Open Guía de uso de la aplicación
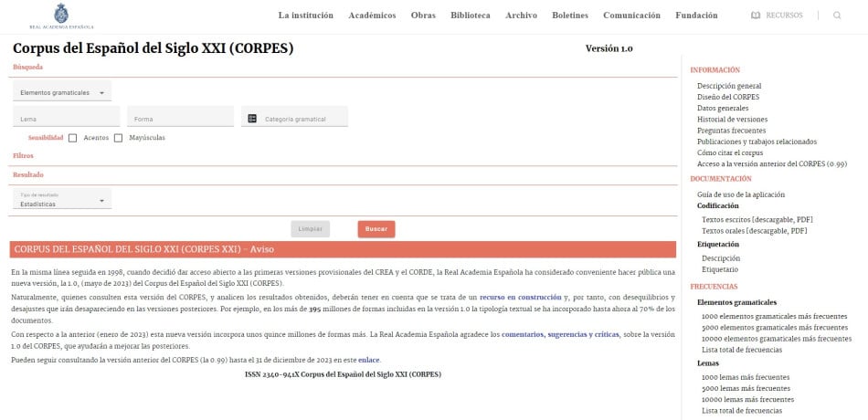 pyautogui.click(x=741, y=194)
